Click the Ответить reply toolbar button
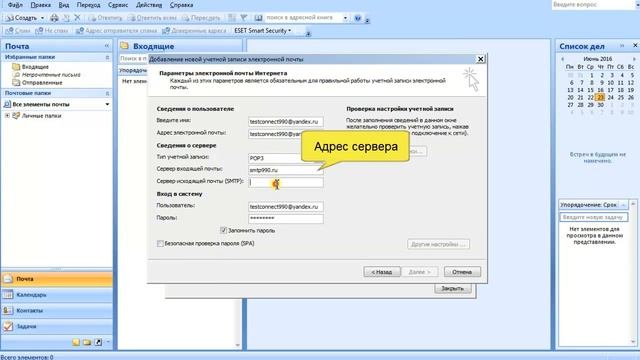The height and width of the screenshot is (360, 640). 105,18
